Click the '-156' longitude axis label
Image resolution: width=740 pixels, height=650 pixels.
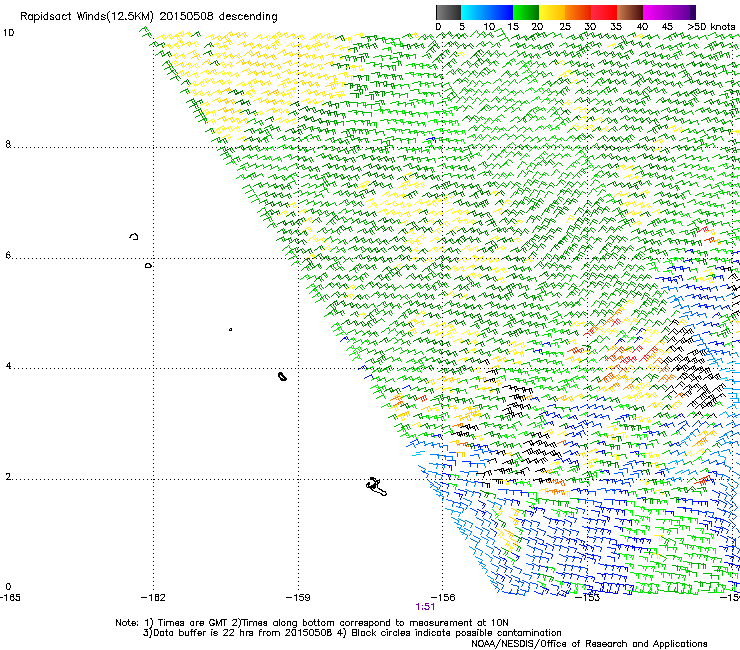(443, 598)
